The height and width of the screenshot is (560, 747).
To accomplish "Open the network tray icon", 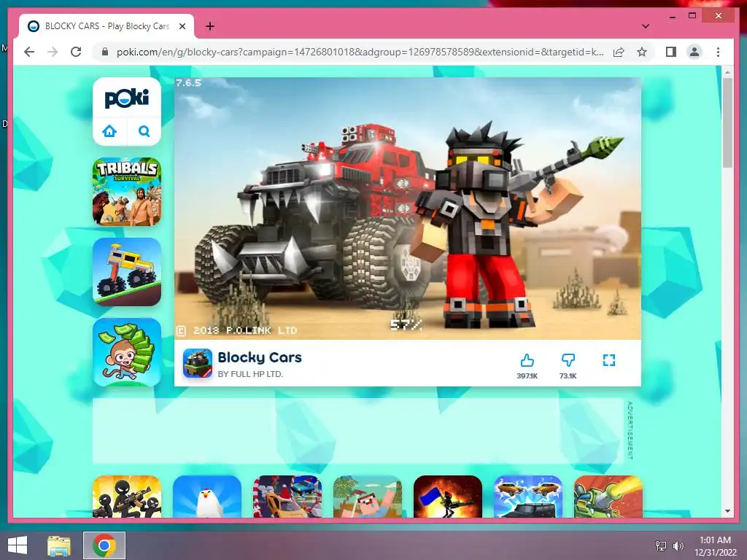I will click(x=661, y=545).
